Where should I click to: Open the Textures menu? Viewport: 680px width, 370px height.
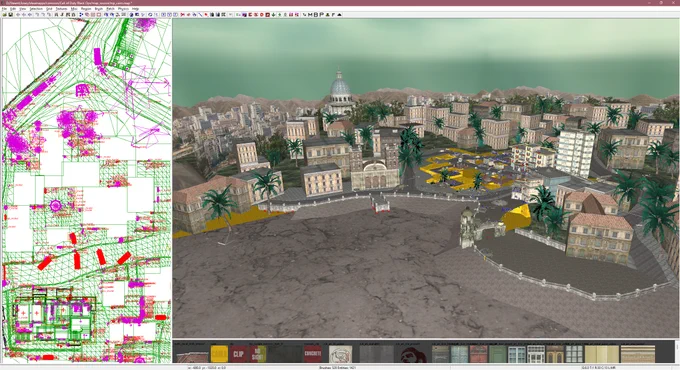pyautogui.click(x=61, y=9)
